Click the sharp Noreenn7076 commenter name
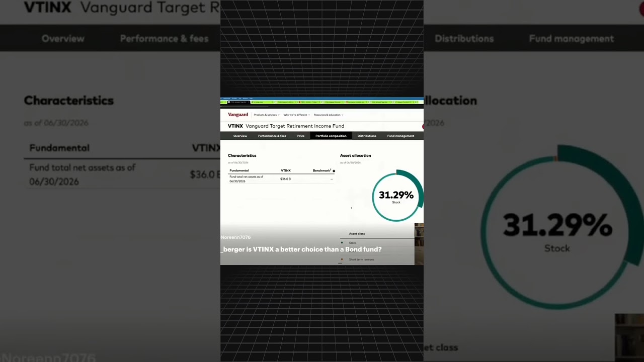The height and width of the screenshot is (362, 644). (235, 237)
